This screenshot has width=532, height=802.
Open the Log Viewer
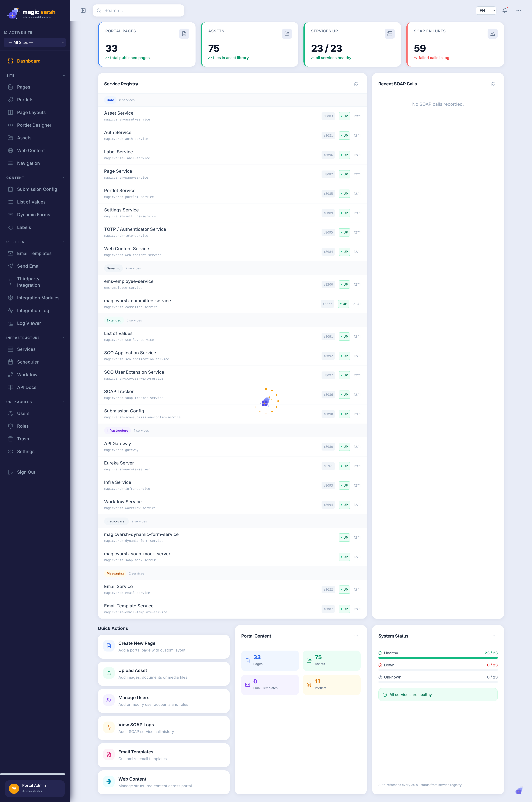35,323
